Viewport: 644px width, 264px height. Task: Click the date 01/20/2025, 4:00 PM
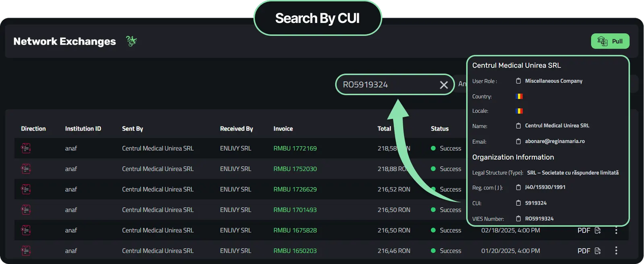click(510, 251)
